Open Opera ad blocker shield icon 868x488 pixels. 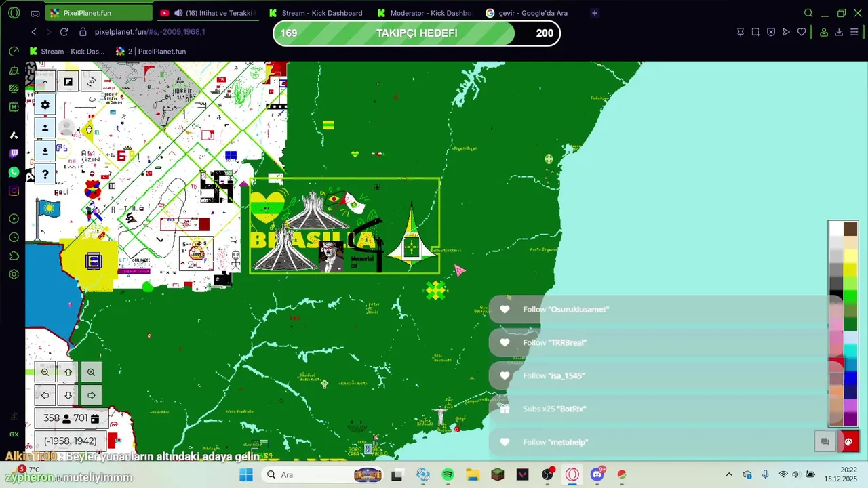(x=771, y=32)
